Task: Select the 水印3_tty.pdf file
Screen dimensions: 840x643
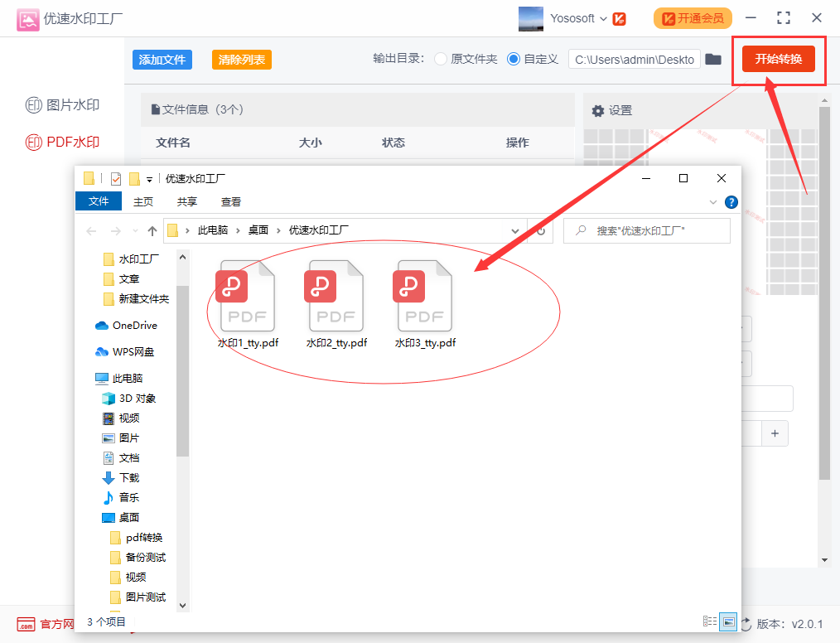Action: (425, 304)
